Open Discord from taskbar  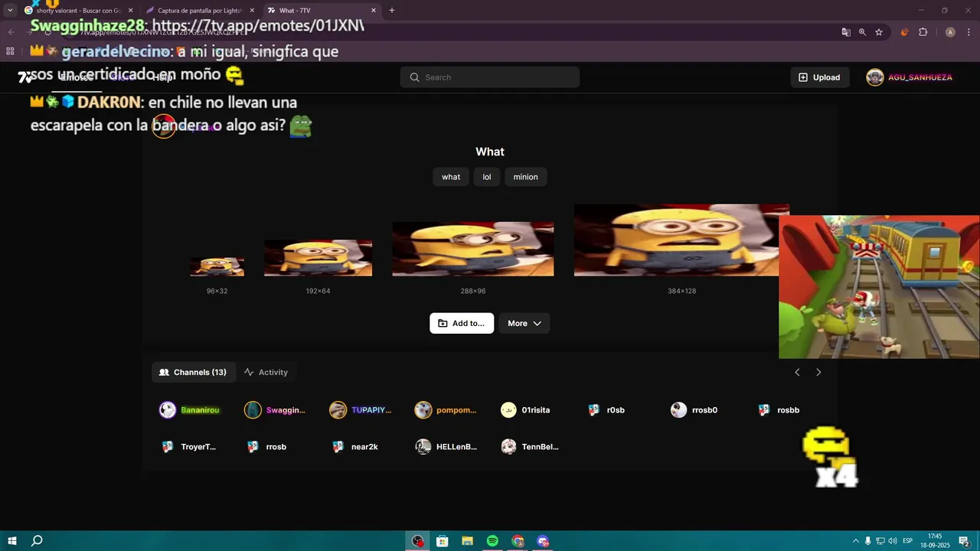tap(543, 541)
